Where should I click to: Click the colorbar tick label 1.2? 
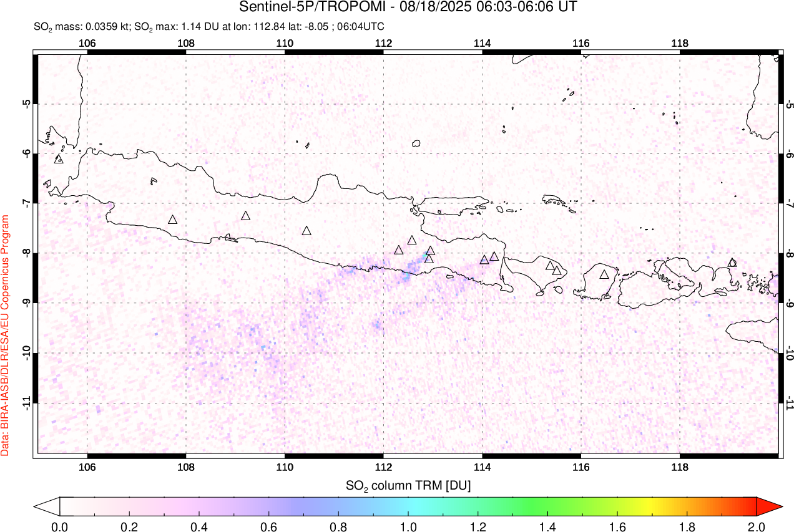coord(478,526)
